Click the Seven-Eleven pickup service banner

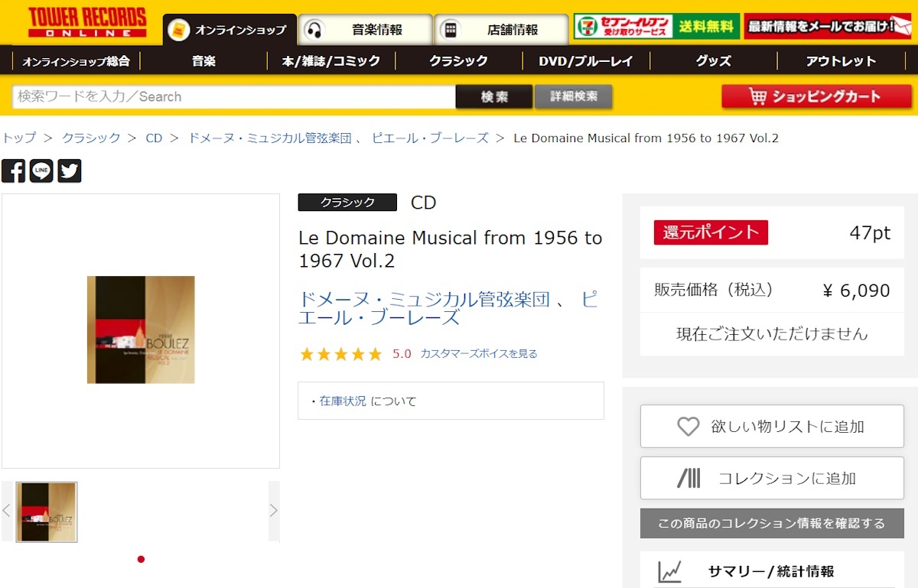coord(657,27)
